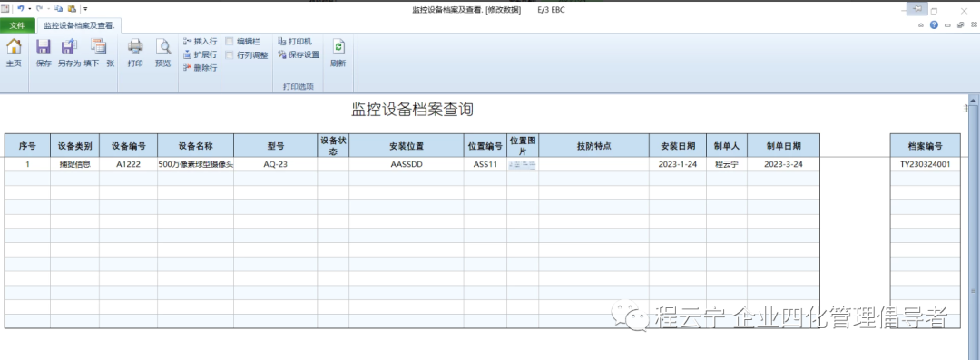Click the 设备名称 column header

pyautogui.click(x=196, y=146)
